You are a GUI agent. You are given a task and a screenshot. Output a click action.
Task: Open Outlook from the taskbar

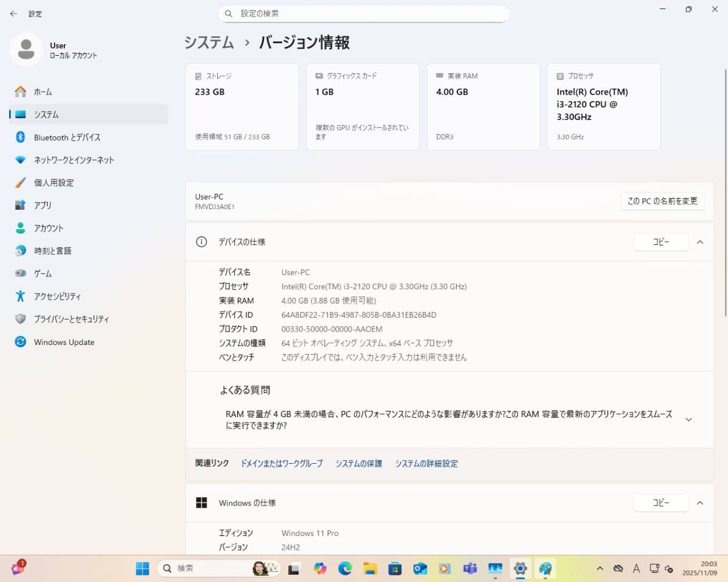tap(419, 567)
